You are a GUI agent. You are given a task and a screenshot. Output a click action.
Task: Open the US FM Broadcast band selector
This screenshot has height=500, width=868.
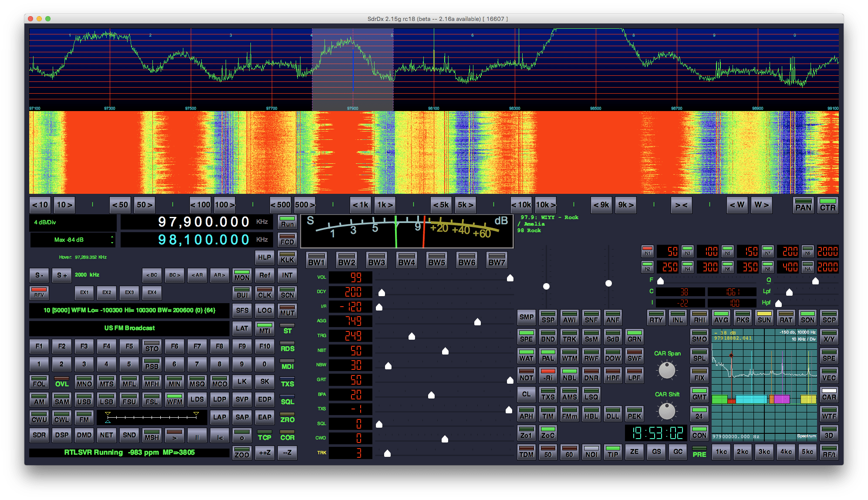pos(129,328)
